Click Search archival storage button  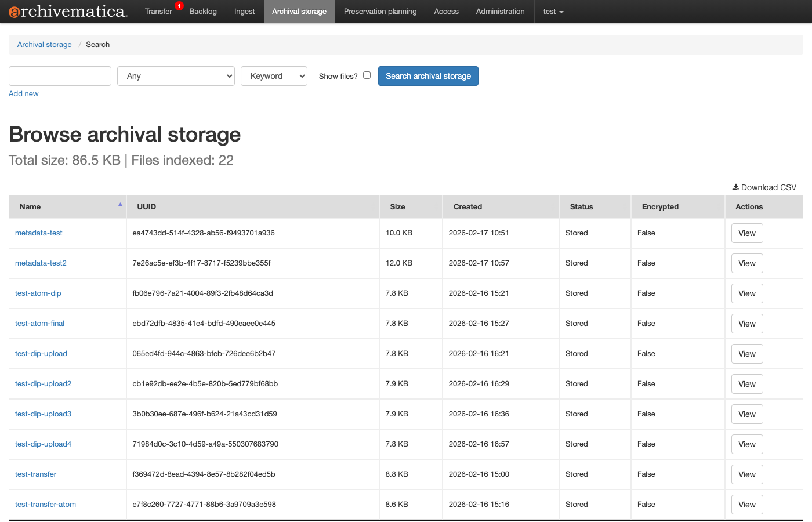coord(428,76)
